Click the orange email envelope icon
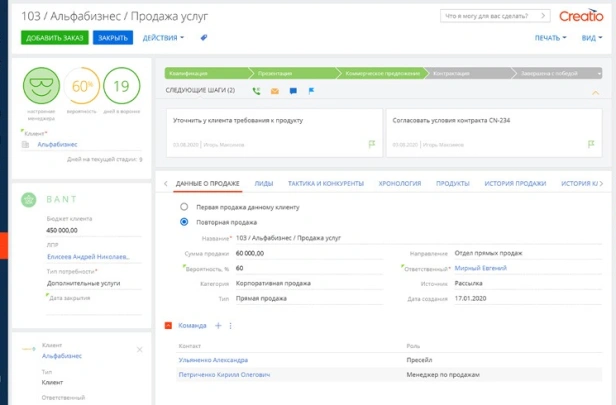This screenshot has height=405, width=616. [x=274, y=91]
